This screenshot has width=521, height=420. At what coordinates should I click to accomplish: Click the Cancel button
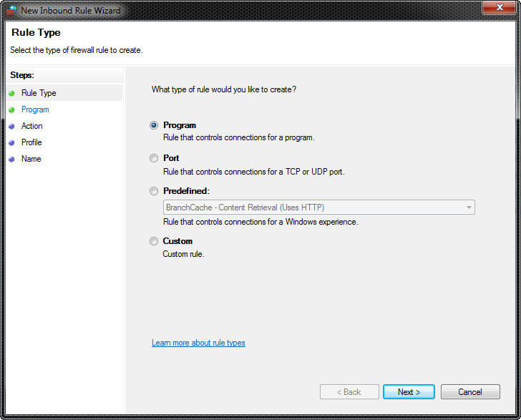pos(470,392)
